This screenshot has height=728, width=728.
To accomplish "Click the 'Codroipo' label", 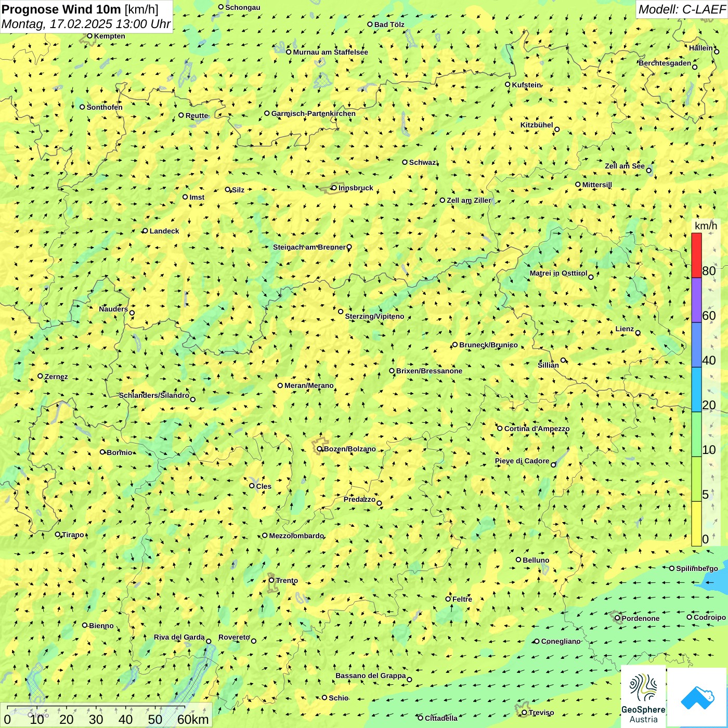I will coord(709,617).
